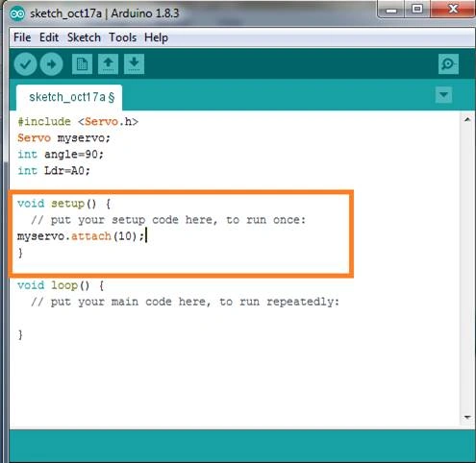The width and height of the screenshot is (476, 463).
Task: Click the window title 'sketch_oct17a | Arduino 1.8.3'
Action: (105, 13)
